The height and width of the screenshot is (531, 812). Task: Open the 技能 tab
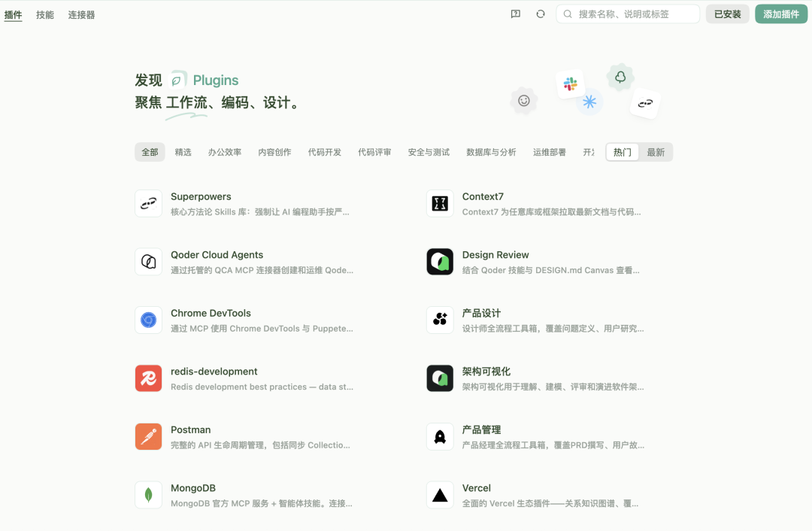[x=45, y=14]
